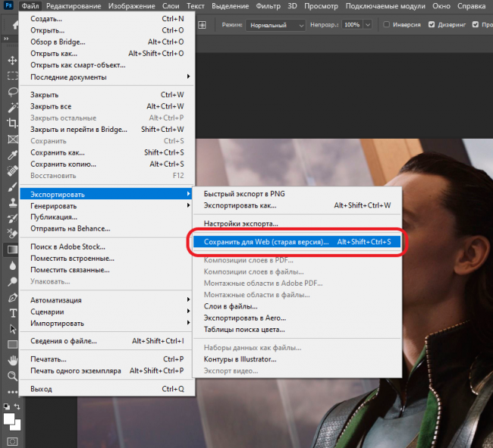Select the History Brush tool
The image size is (493, 448).
coord(12,218)
